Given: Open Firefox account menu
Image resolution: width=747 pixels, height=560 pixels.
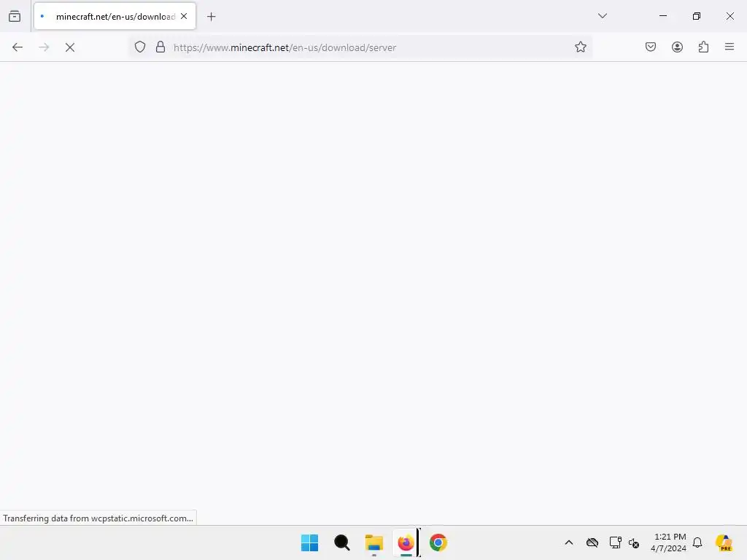Looking at the screenshot, I should [677, 47].
